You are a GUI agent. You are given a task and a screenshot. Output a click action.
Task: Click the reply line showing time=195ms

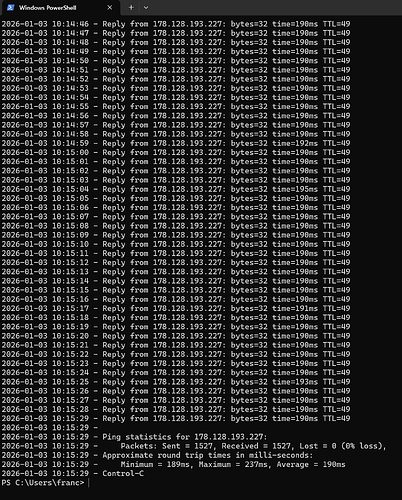point(176,189)
